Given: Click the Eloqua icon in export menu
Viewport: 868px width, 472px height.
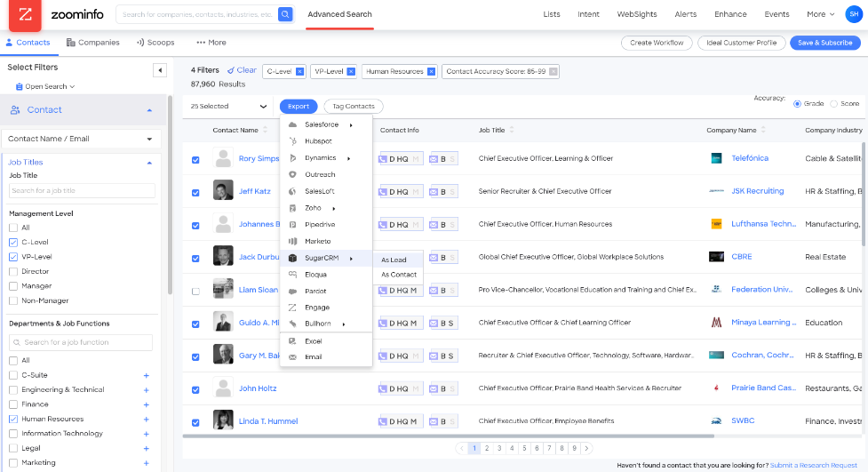Looking at the screenshot, I should [293, 275].
